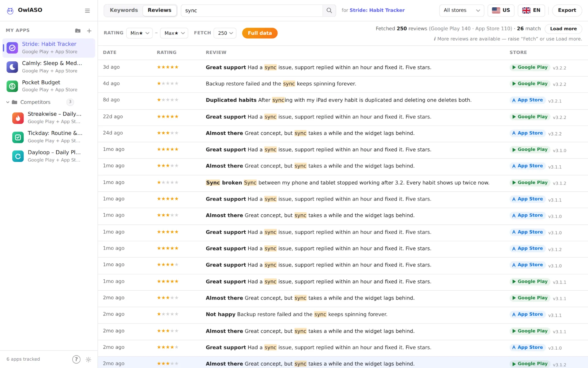This screenshot has height=368, width=588.
Task: Toggle the Full data button
Action: point(260,33)
